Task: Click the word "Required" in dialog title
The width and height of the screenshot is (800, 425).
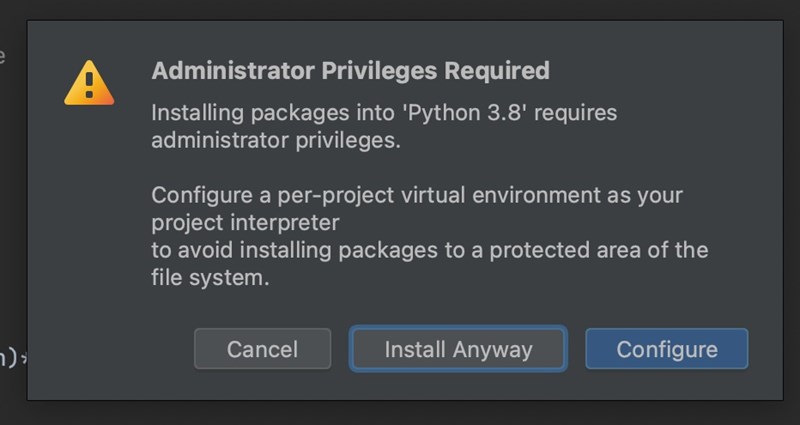Action: (x=497, y=71)
